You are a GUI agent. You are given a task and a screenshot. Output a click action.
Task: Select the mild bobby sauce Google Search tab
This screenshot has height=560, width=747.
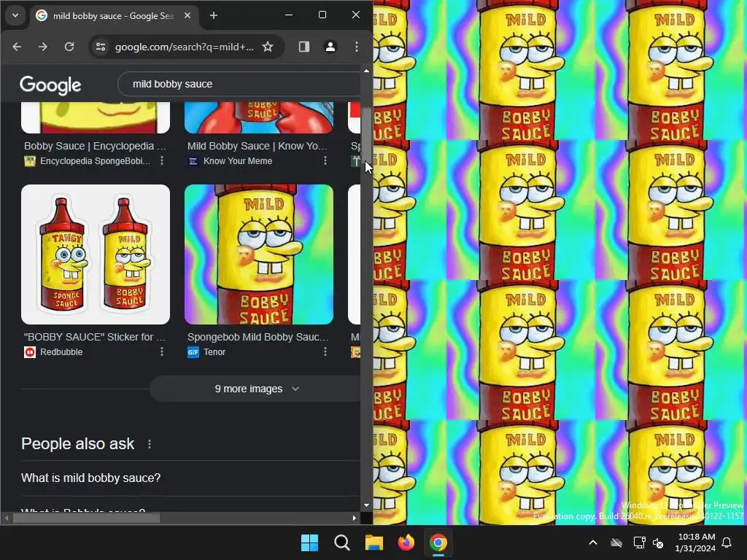pos(114,16)
